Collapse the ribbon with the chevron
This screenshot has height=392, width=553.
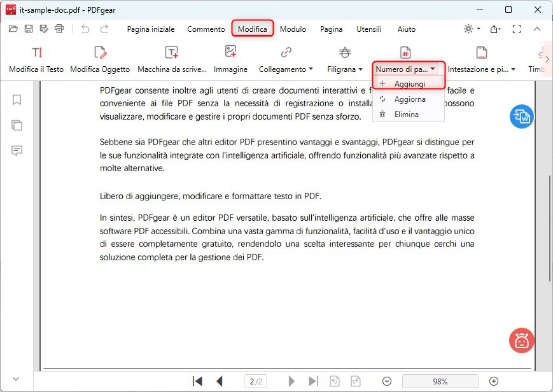(537, 29)
